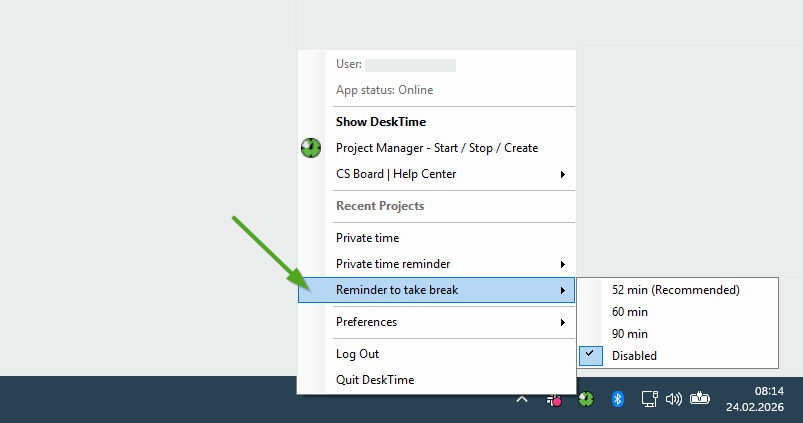Click the green DeskTime tray icon

point(586,399)
